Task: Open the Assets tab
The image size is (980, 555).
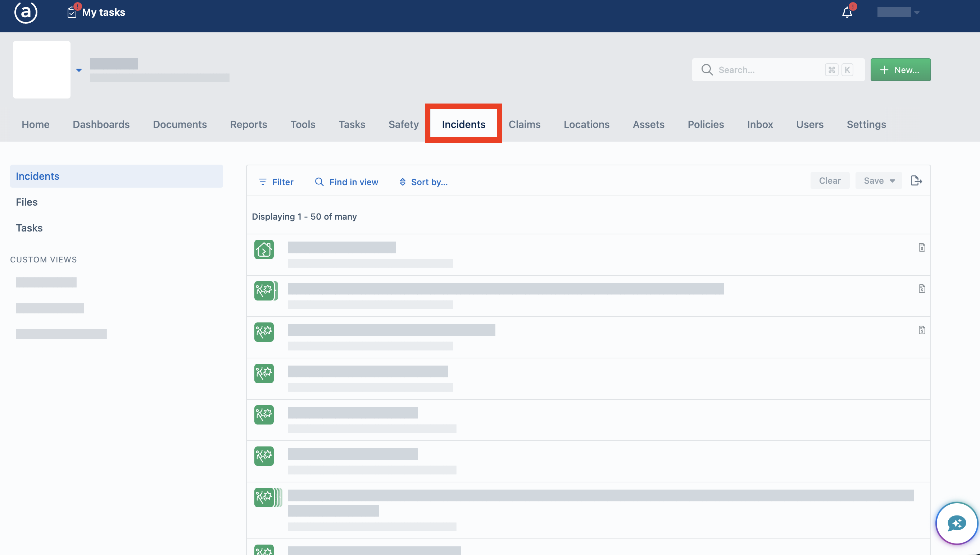Action: 648,124
